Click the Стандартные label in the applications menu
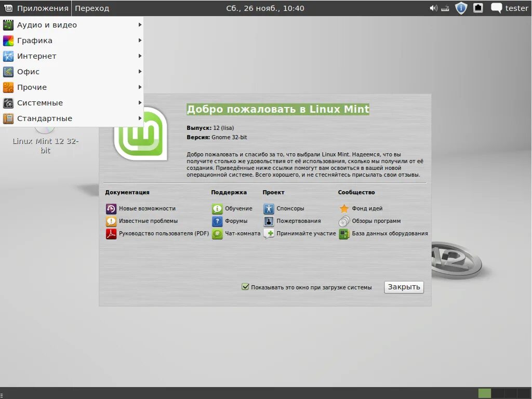The image size is (532, 399). [45, 118]
